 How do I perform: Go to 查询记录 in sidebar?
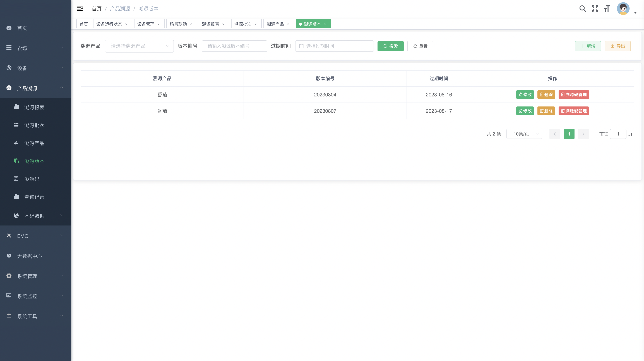34,197
